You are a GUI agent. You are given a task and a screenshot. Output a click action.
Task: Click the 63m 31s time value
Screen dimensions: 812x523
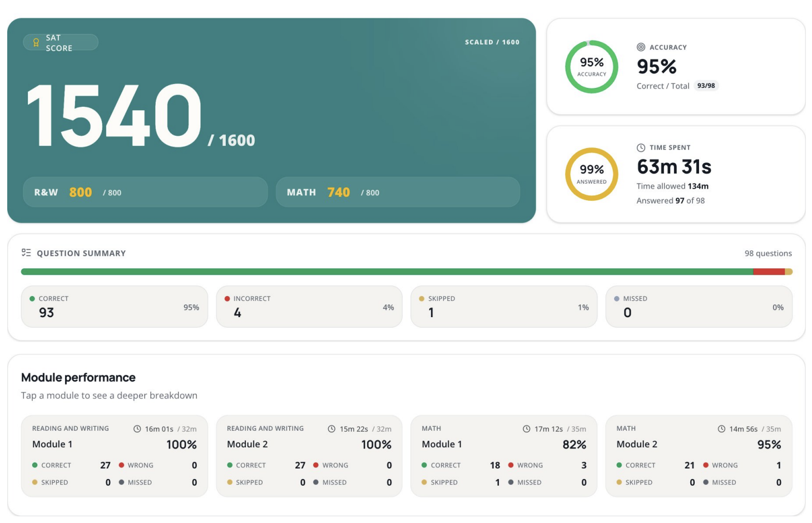point(674,167)
